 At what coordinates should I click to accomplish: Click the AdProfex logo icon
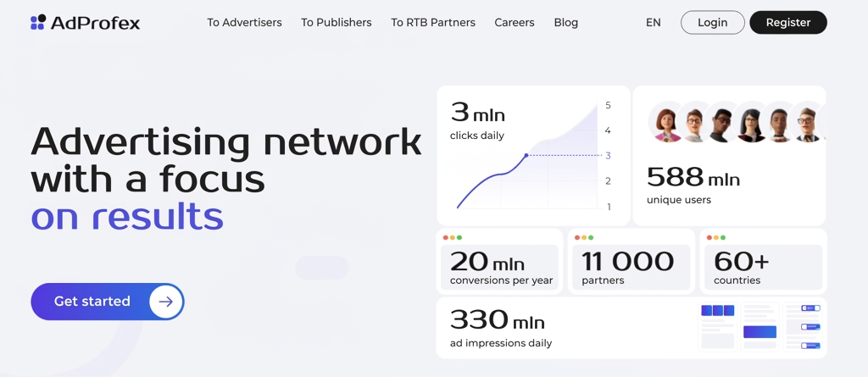(x=38, y=22)
